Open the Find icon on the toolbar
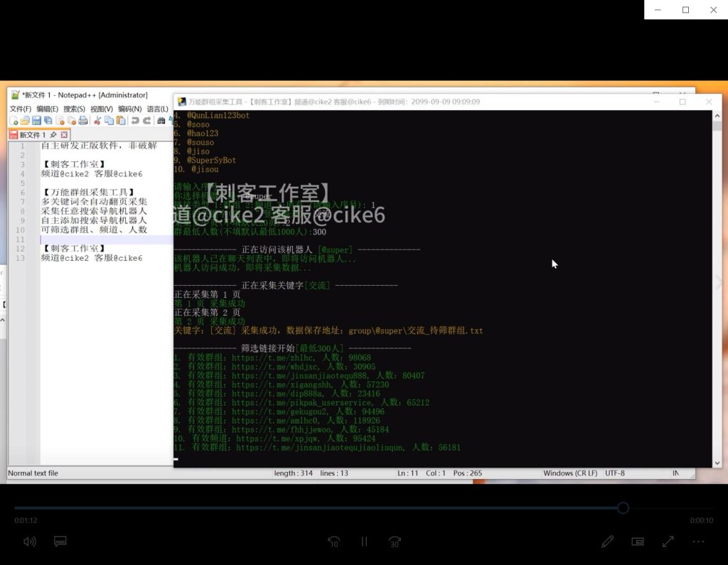Viewport: 728px width, 565px height. pos(161,121)
